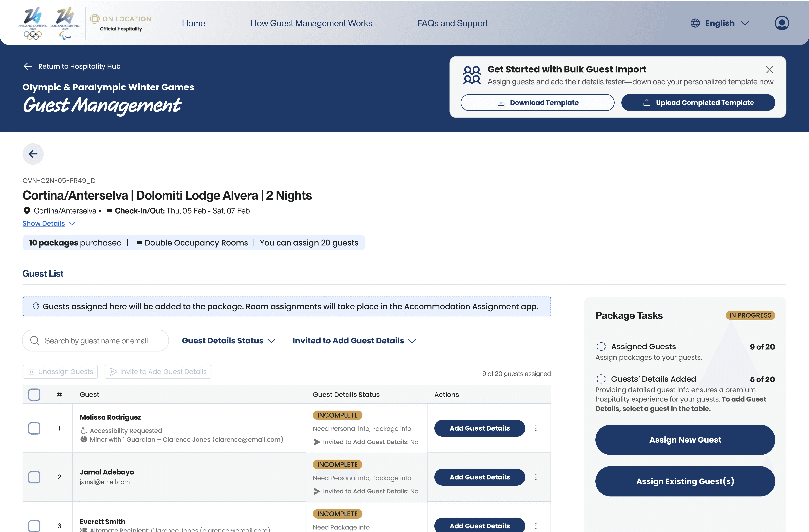The width and height of the screenshot is (809, 532).
Task: Open the Guest Details Status filter
Action: tap(229, 341)
